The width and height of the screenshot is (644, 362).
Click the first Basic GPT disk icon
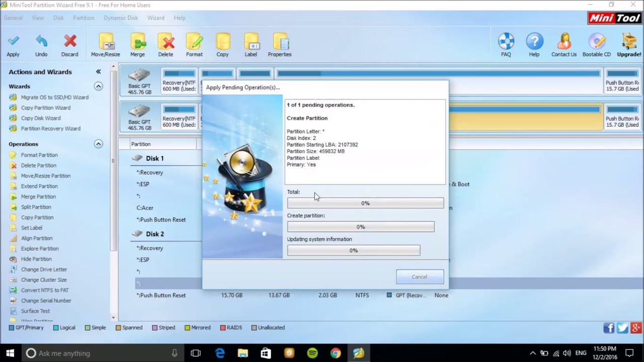[x=139, y=75]
